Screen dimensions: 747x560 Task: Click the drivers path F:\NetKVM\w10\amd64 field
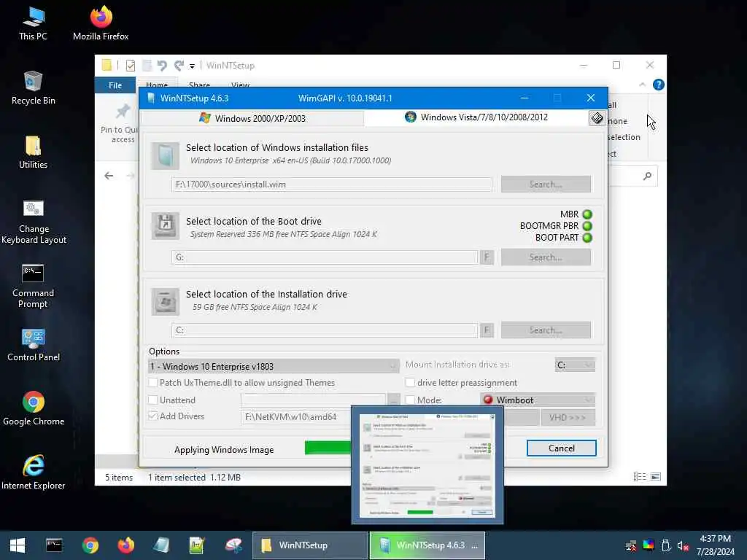click(296, 417)
